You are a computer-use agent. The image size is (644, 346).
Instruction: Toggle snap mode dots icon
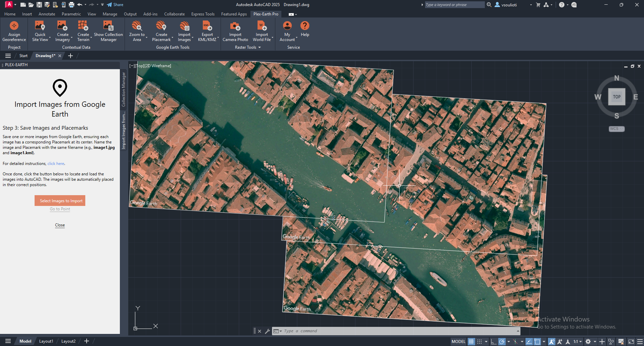[479, 342]
